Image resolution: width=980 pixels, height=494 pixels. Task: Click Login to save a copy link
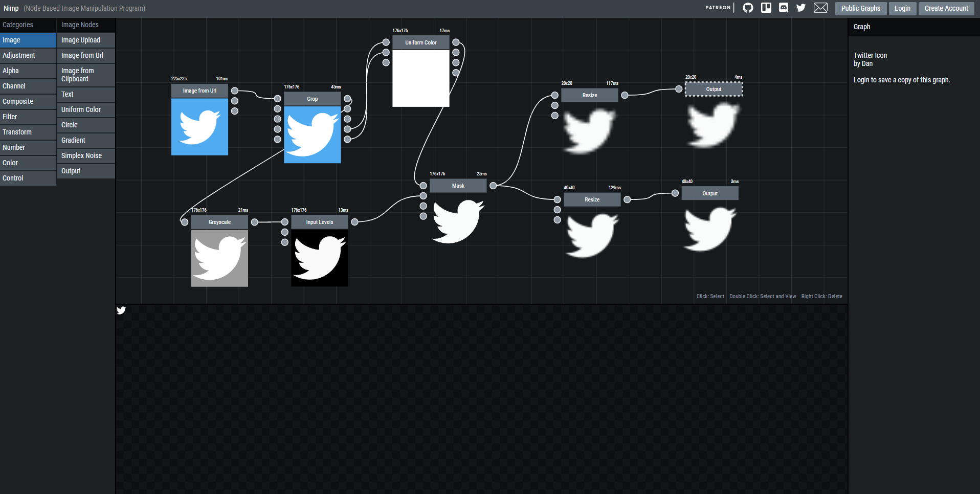pos(902,80)
